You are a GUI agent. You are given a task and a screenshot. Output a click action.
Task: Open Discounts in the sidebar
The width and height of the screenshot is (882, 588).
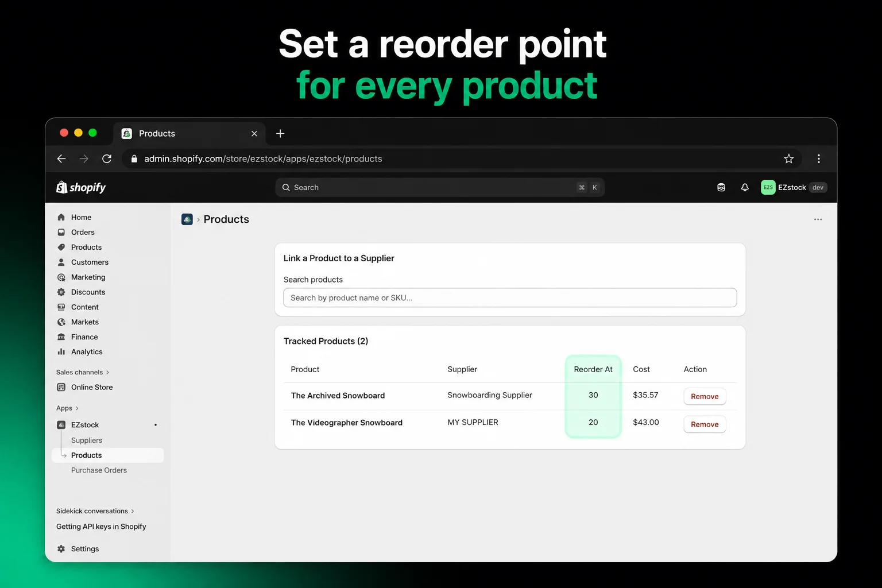[x=88, y=292]
